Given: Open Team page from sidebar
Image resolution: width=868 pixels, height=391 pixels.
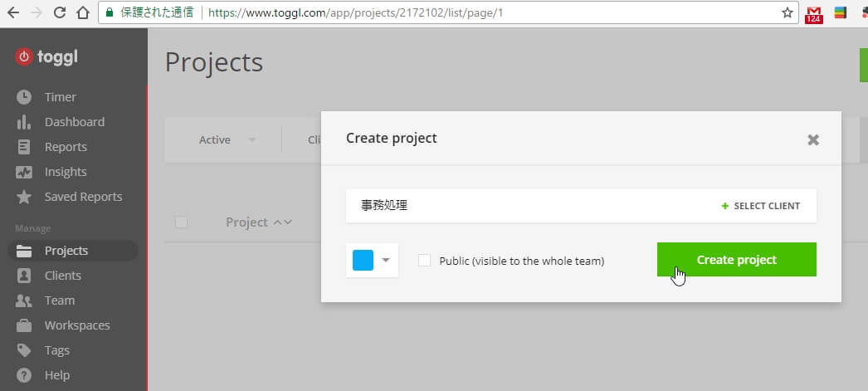Looking at the screenshot, I should 59,301.
